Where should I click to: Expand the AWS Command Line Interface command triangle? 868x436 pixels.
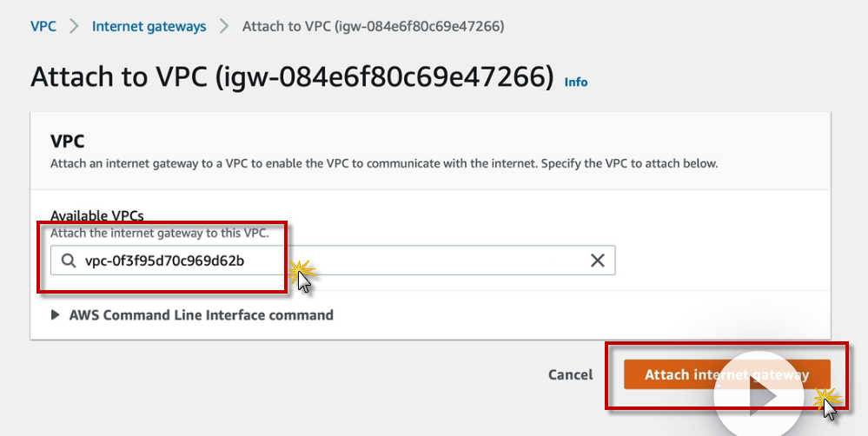(x=56, y=315)
